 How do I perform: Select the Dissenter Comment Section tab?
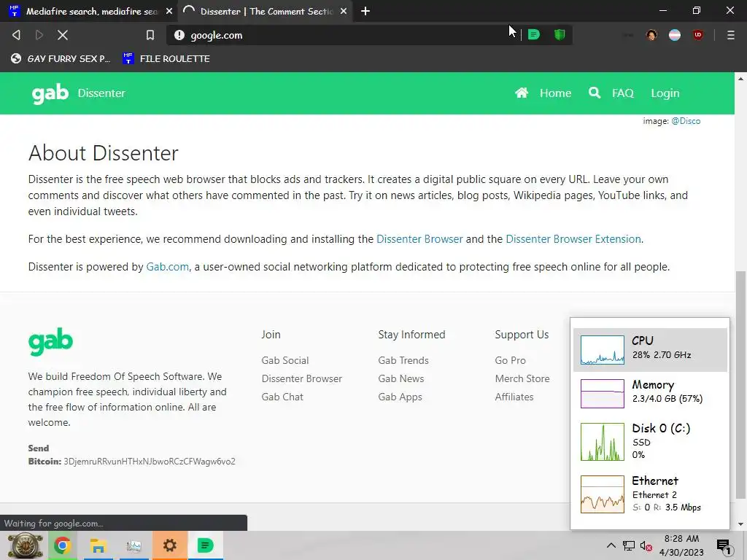click(266, 11)
